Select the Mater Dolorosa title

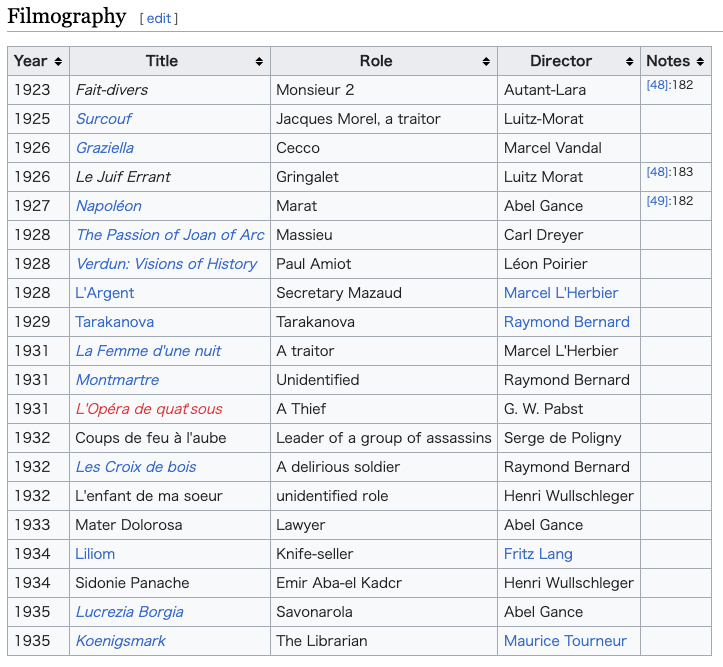(x=129, y=525)
